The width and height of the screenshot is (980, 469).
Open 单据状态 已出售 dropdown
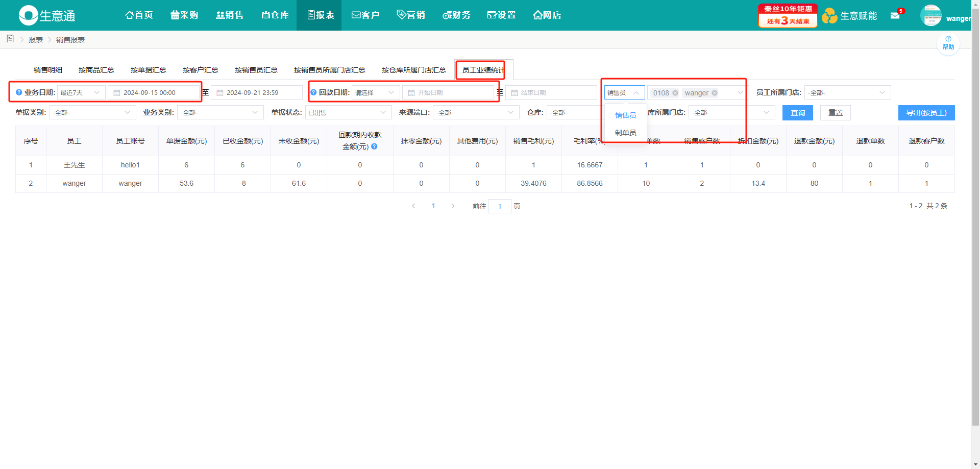(348, 112)
